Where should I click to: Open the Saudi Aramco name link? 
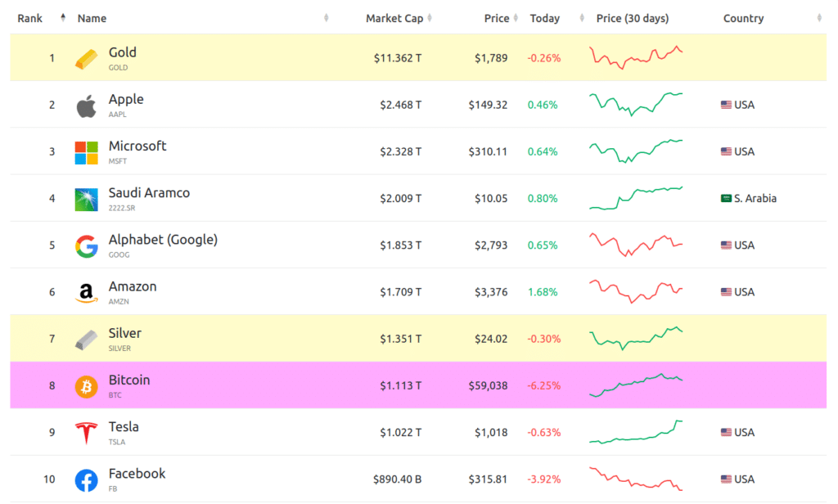click(x=149, y=193)
